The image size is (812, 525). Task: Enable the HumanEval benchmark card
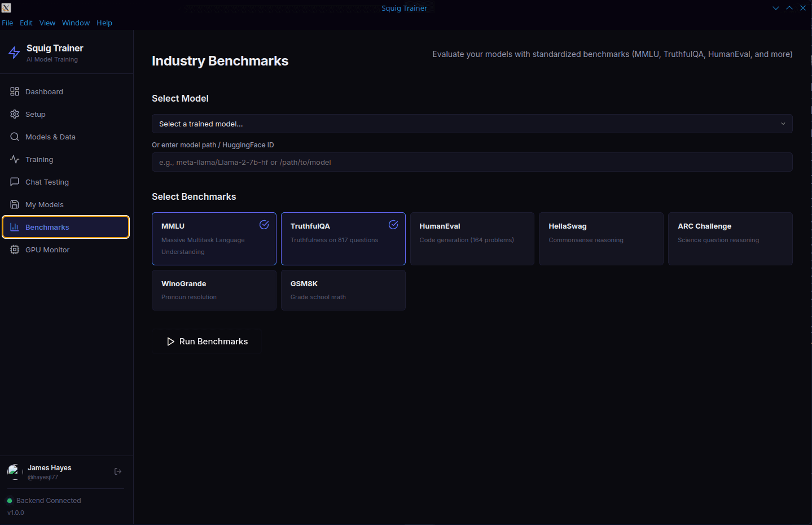tap(472, 239)
